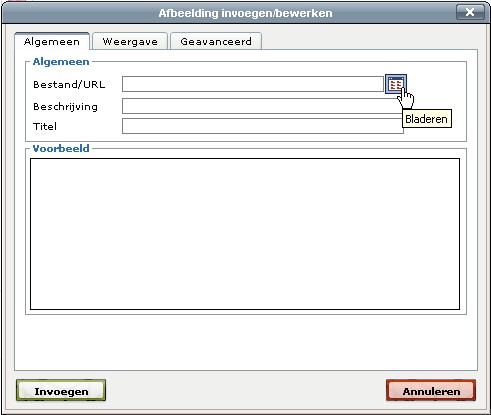The height and width of the screenshot is (415, 491).
Task: Open the Geavanceerd tab
Action: (x=216, y=42)
